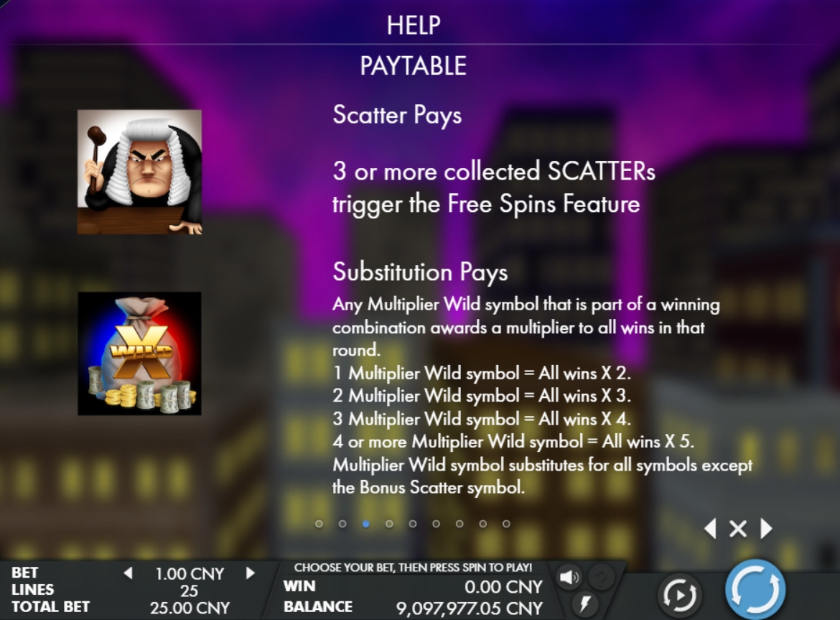Increase the bet with right arrow
This screenshot has height=620, width=840.
(250, 573)
